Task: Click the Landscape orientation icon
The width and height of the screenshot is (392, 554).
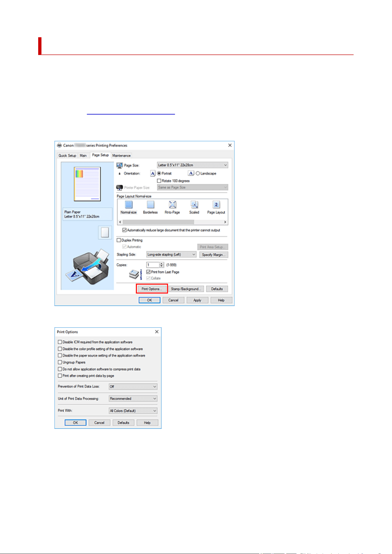Action: coord(191,173)
